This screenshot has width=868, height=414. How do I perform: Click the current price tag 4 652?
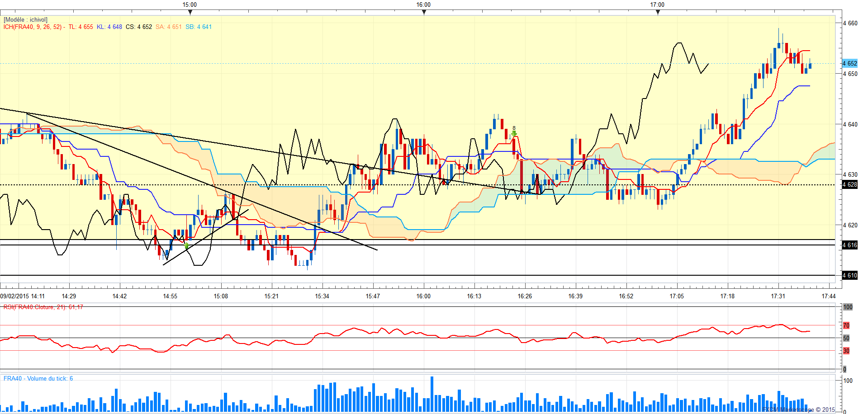pyautogui.click(x=850, y=63)
